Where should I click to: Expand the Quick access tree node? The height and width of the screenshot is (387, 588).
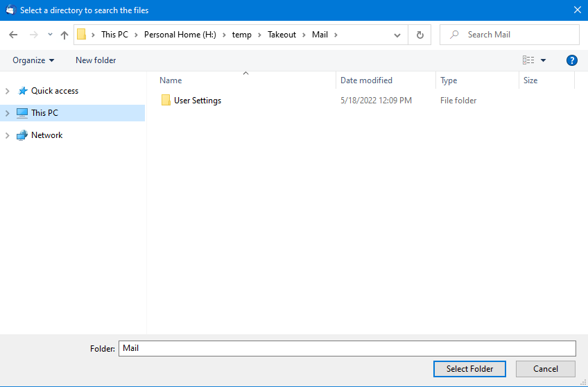(8, 91)
